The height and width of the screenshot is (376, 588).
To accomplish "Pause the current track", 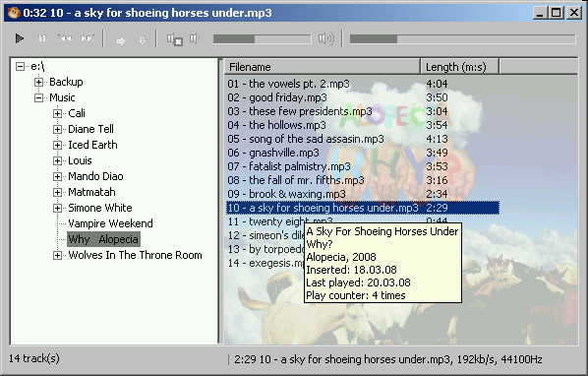I will (42, 38).
